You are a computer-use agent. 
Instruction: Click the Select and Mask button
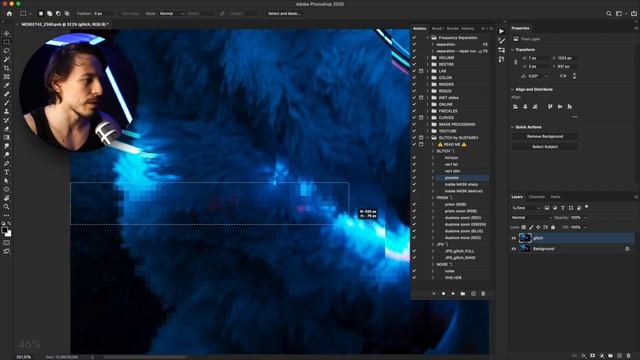coord(284,13)
